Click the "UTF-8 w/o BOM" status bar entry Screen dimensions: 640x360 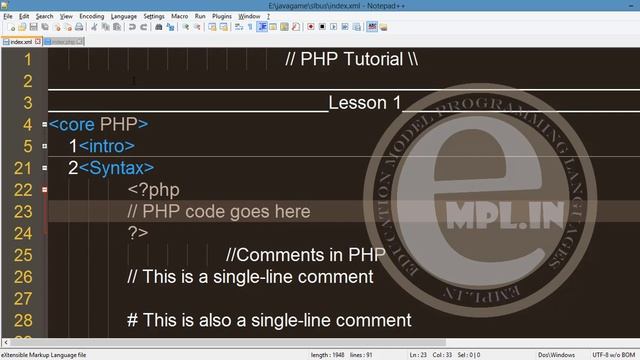(614, 355)
